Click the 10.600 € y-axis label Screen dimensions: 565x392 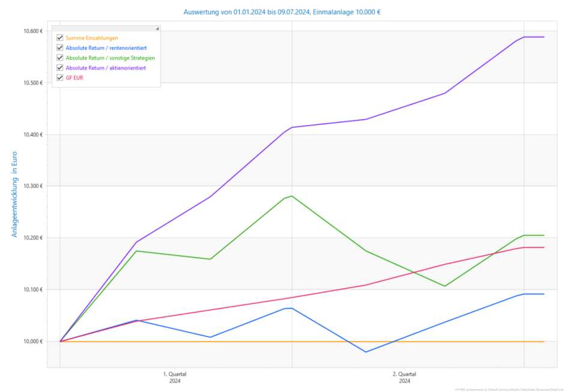click(32, 31)
